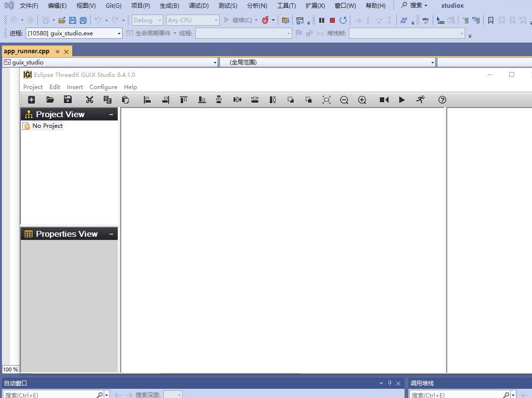Open Git(G) menu in Visual Studio
Image resolution: width=532 pixels, height=398 pixels.
[113, 6]
